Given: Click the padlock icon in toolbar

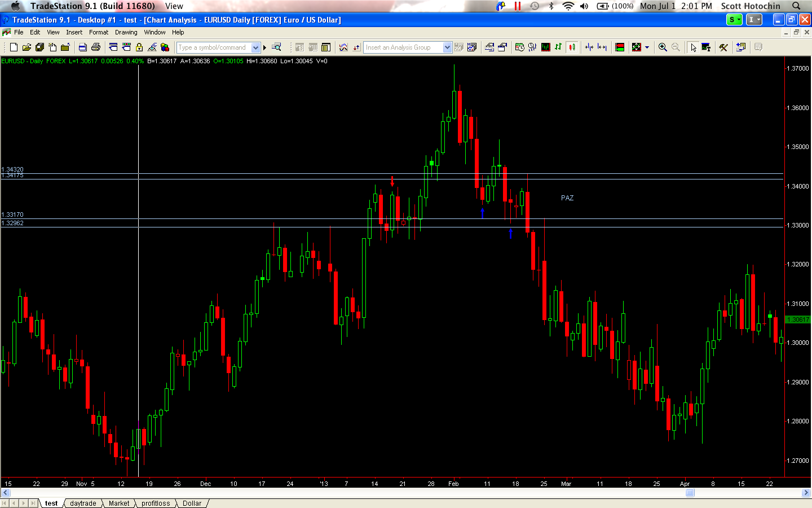Looking at the screenshot, I should tap(139, 47).
